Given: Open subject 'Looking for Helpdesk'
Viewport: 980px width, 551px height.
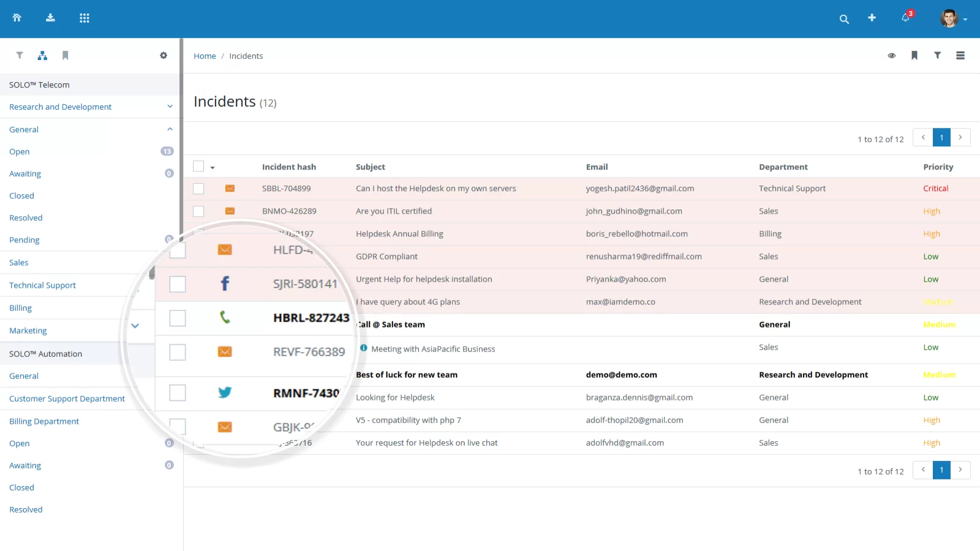Looking at the screenshot, I should [x=395, y=397].
